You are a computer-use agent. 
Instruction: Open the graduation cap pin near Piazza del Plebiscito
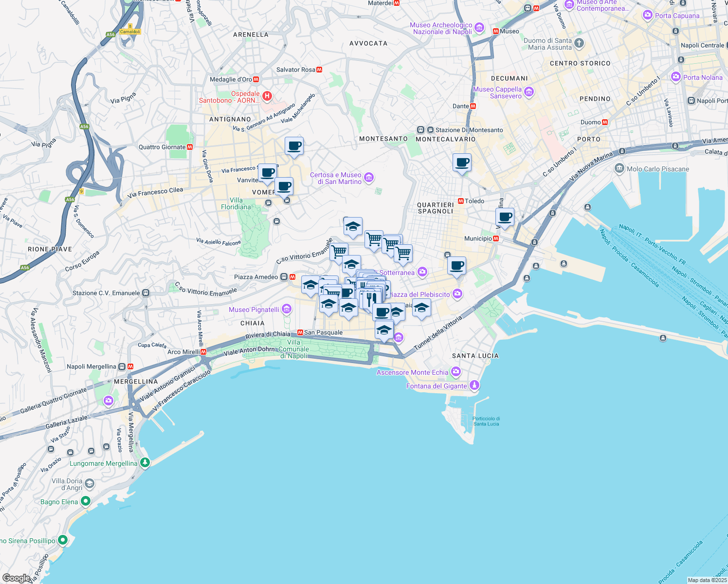click(x=421, y=308)
